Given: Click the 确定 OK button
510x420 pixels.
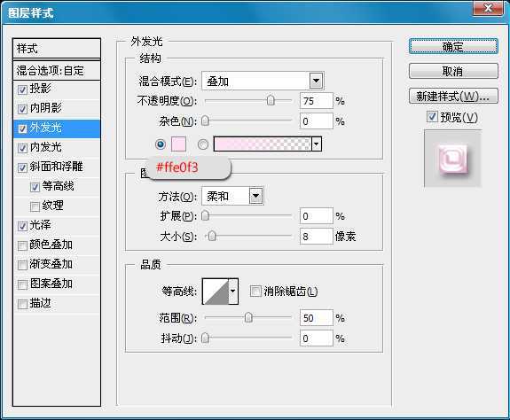Looking at the screenshot, I should [x=453, y=46].
